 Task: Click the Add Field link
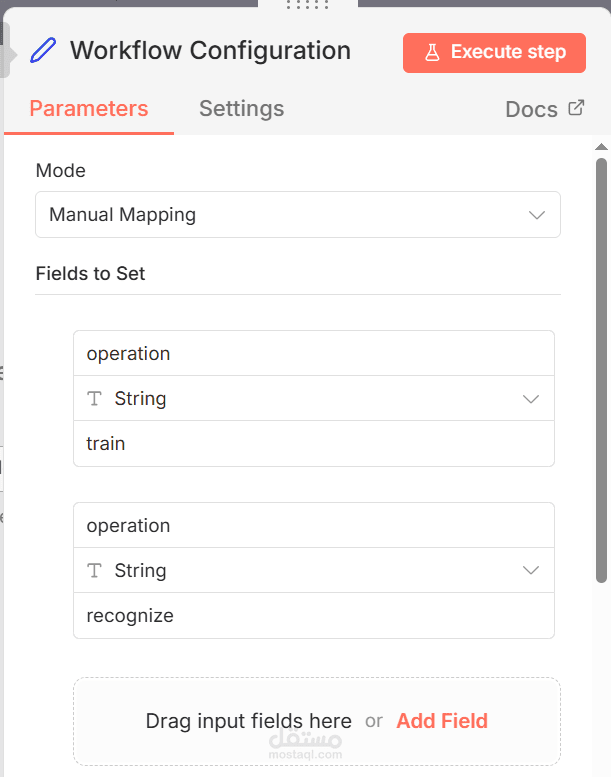[x=442, y=721]
